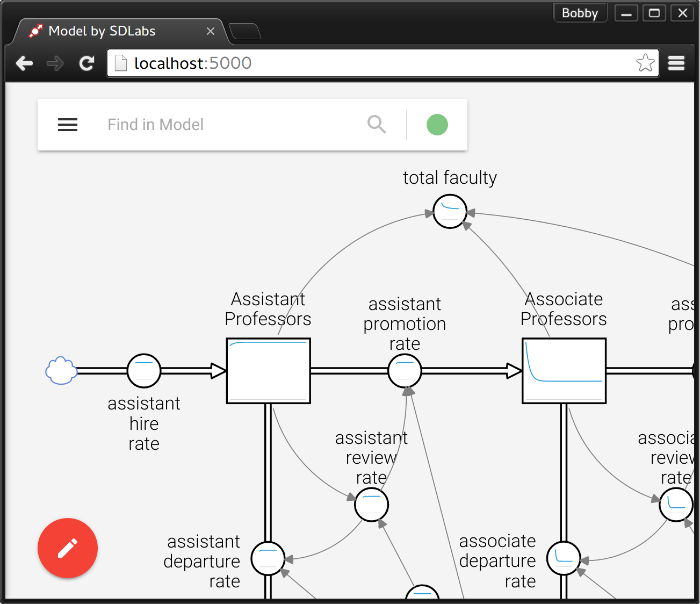
Task: Select the assistant departure rate circle
Action: click(x=268, y=559)
